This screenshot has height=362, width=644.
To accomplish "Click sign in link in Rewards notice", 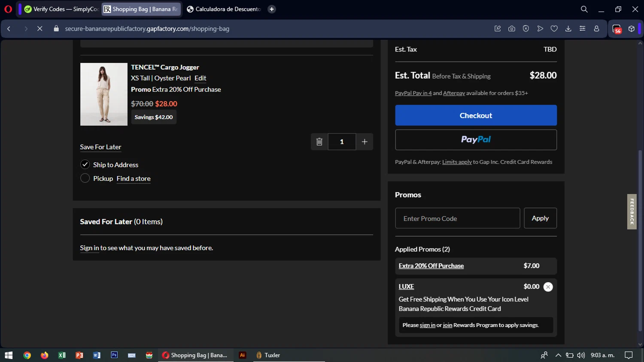I will (427, 325).
